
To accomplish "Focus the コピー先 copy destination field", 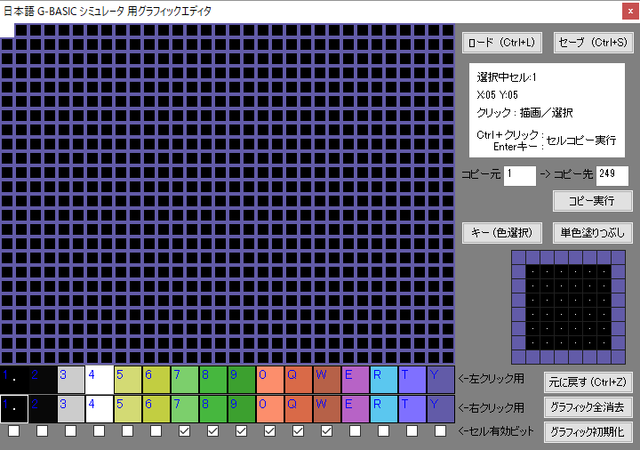I will (x=612, y=175).
